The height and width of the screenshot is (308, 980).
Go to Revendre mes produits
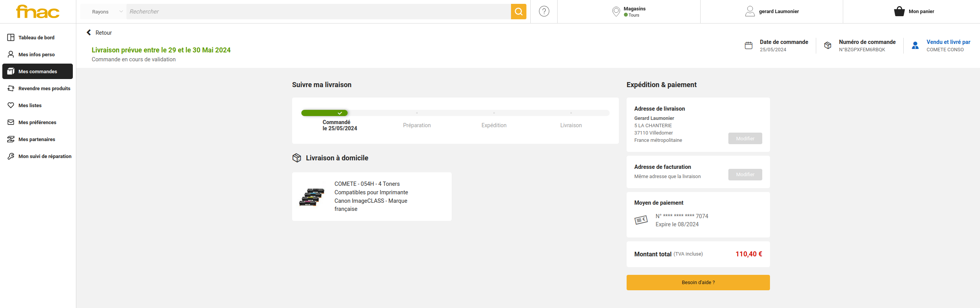[x=44, y=88]
